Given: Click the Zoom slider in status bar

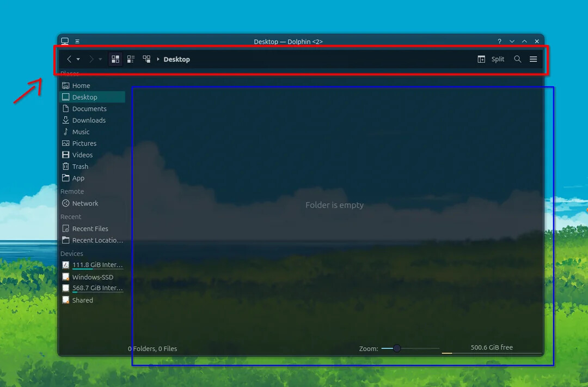Looking at the screenshot, I should click(x=397, y=348).
